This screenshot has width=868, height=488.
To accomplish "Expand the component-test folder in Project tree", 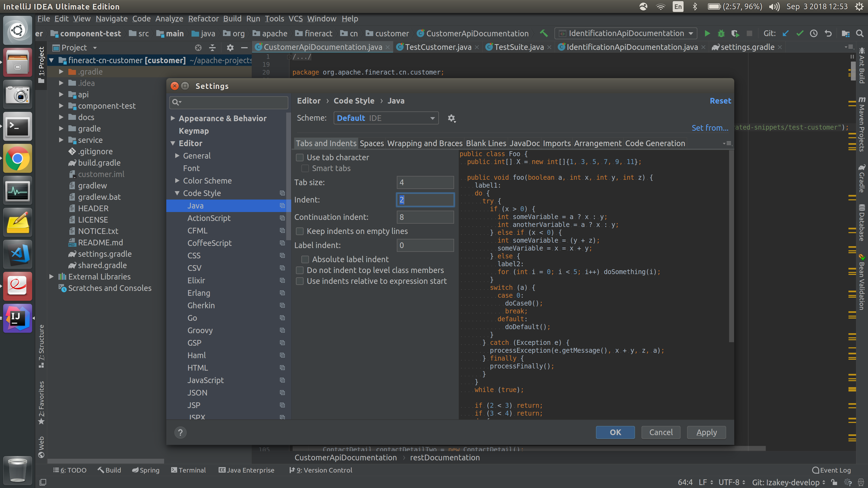I will [x=61, y=106].
